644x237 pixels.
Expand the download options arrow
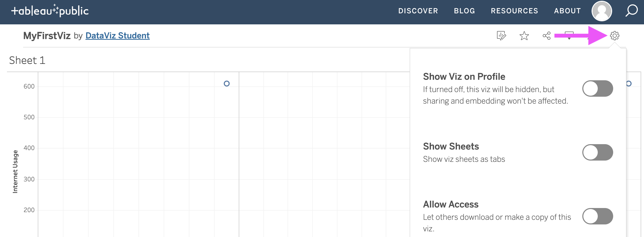pyautogui.click(x=569, y=39)
